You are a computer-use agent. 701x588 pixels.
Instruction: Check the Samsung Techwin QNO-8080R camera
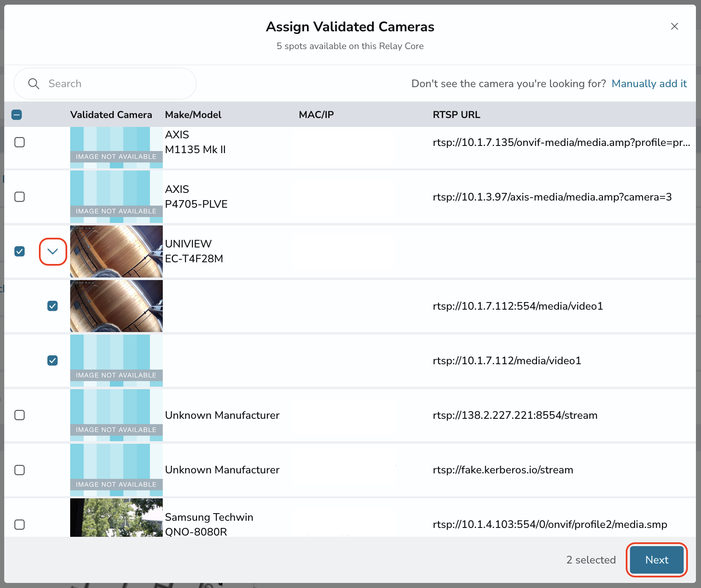19,525
